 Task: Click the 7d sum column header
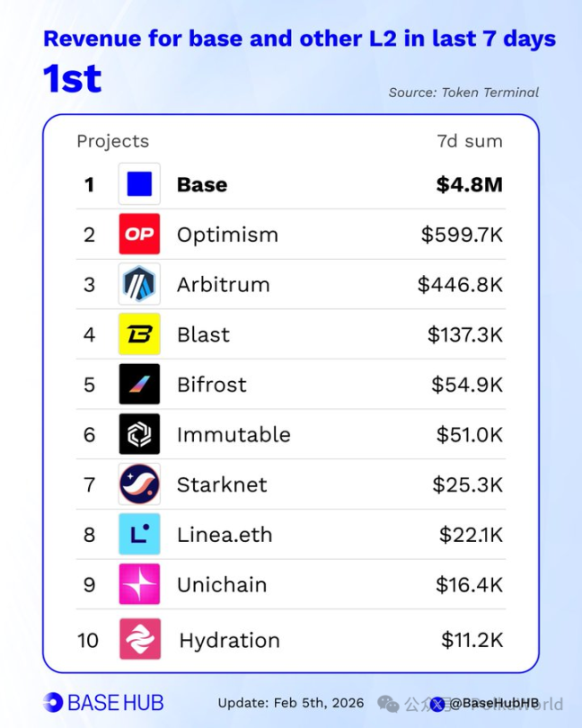click(470, 141)
